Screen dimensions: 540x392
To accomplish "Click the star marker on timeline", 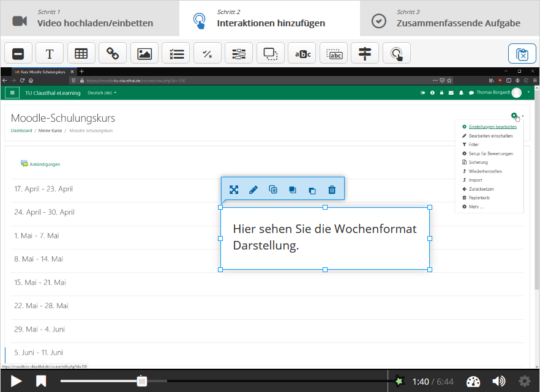I will point(399,381).
